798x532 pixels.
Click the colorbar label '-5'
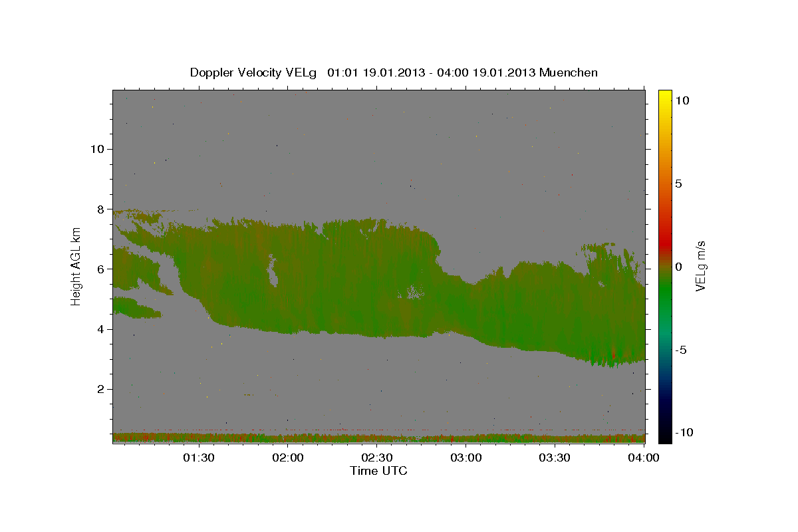click(680, 350)
